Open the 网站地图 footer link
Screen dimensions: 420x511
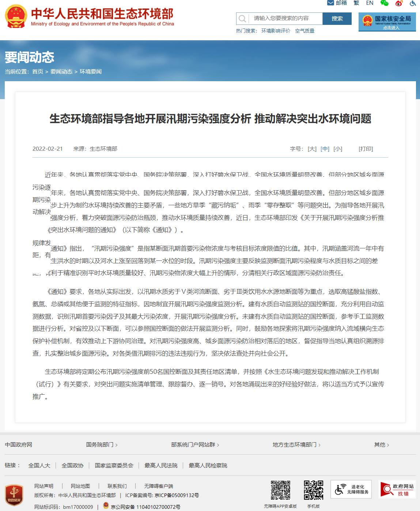[x=80, y=486]
